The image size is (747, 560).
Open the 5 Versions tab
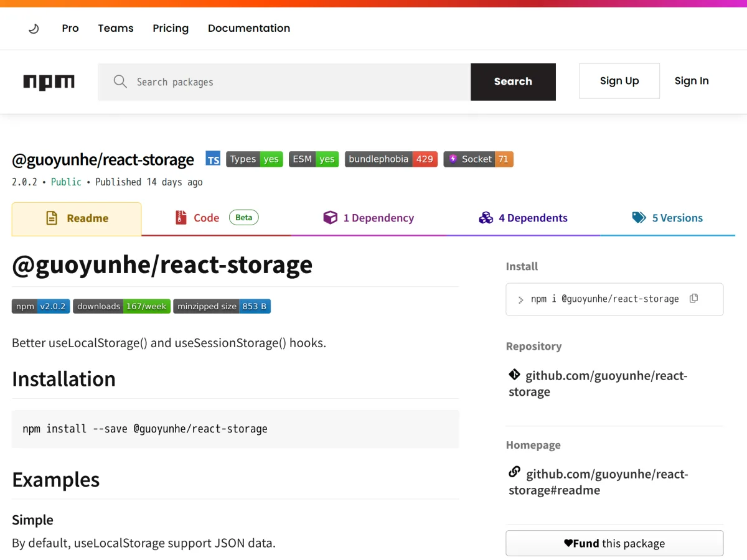[667, 218]
